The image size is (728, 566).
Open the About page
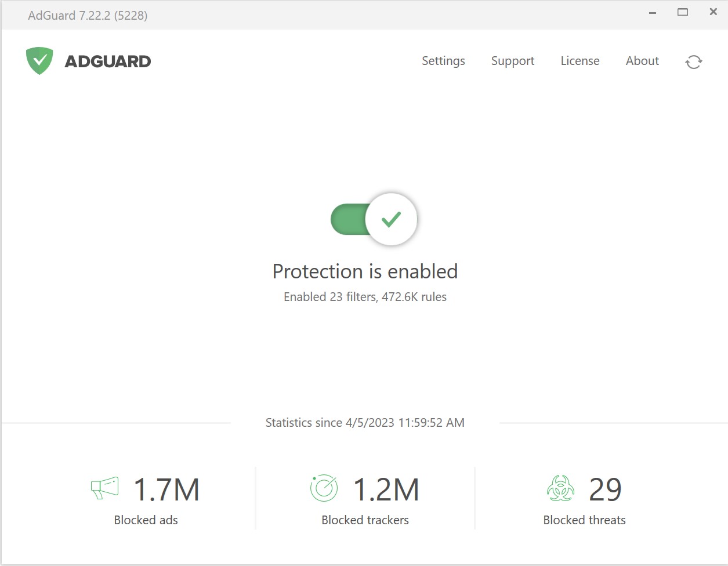(642, 60)
